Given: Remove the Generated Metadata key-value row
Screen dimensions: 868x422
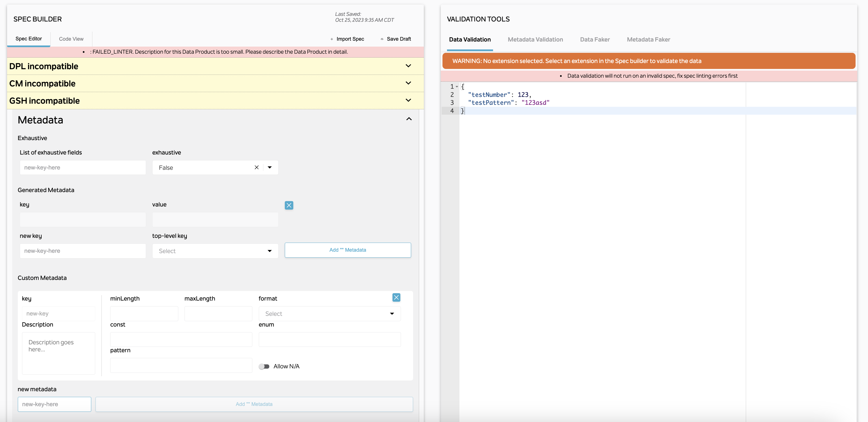Looking at the screenshot, I should pyautogui.click(x=289, y=205).
